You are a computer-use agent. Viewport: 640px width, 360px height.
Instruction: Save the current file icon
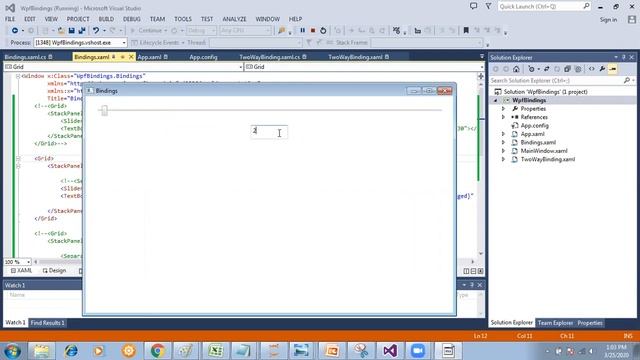[71, 31]
